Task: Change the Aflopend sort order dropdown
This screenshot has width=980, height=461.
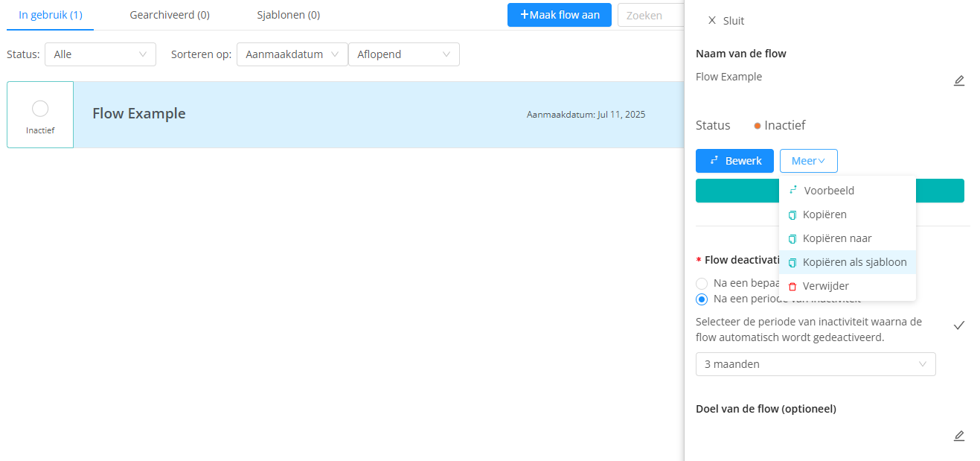Action: pos(403,54)
